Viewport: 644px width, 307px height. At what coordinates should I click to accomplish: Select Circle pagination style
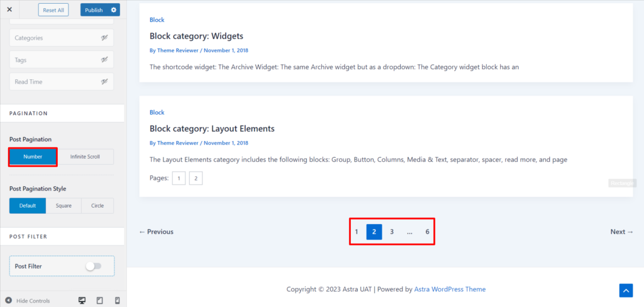click(x=97, y=206)
